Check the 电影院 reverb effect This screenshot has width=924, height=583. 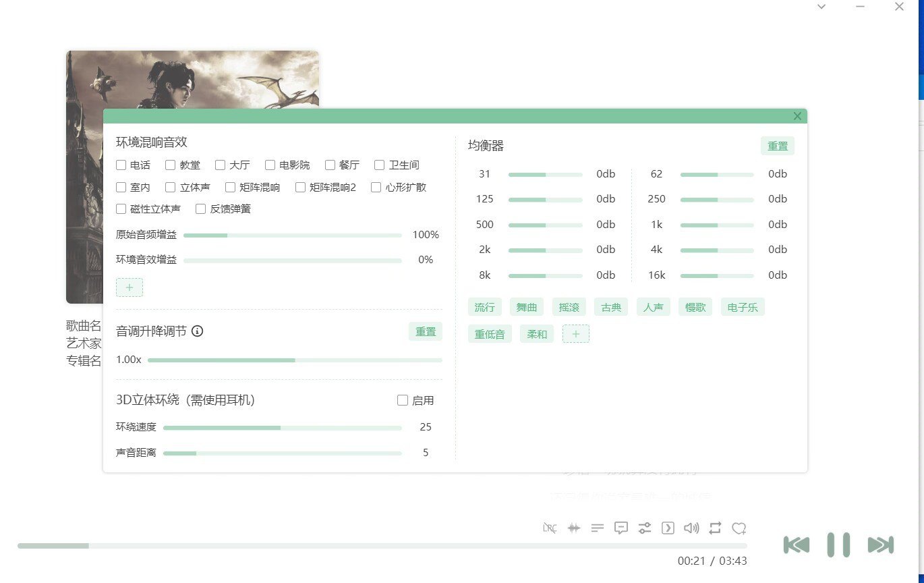pos(270,165)
